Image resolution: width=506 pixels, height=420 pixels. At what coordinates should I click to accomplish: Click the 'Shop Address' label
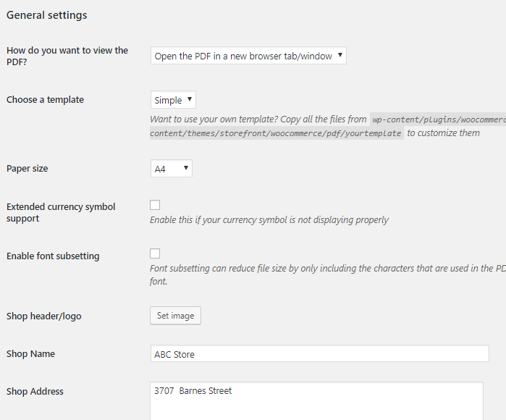35,392
